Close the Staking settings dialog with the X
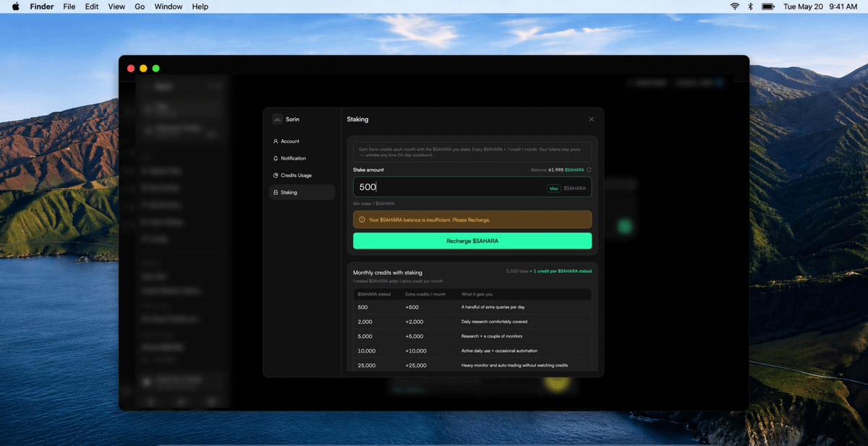Screen dimensions: 868x446 (x=591, y=119)
